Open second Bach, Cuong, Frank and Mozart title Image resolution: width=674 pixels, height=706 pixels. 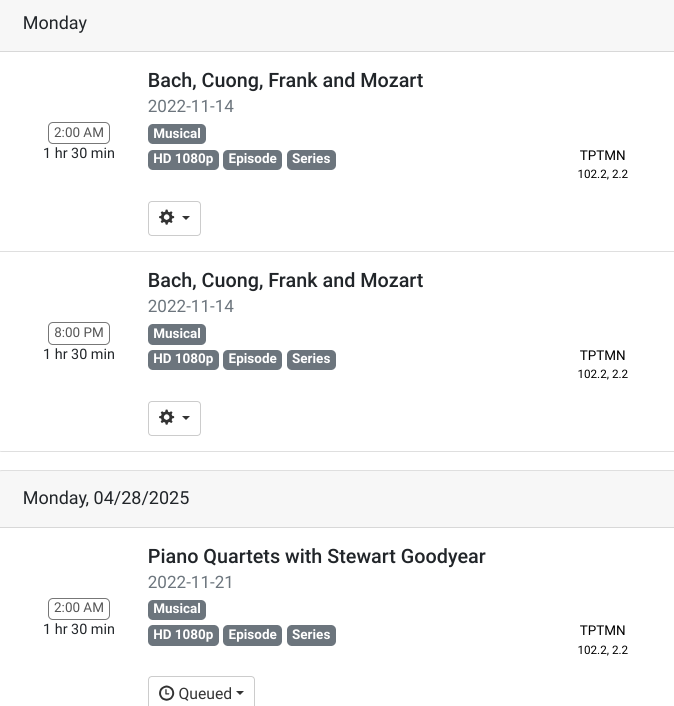285,280
